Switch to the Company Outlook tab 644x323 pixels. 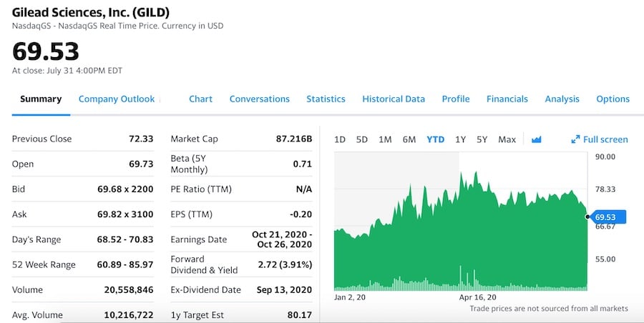(x=117, y=99)
